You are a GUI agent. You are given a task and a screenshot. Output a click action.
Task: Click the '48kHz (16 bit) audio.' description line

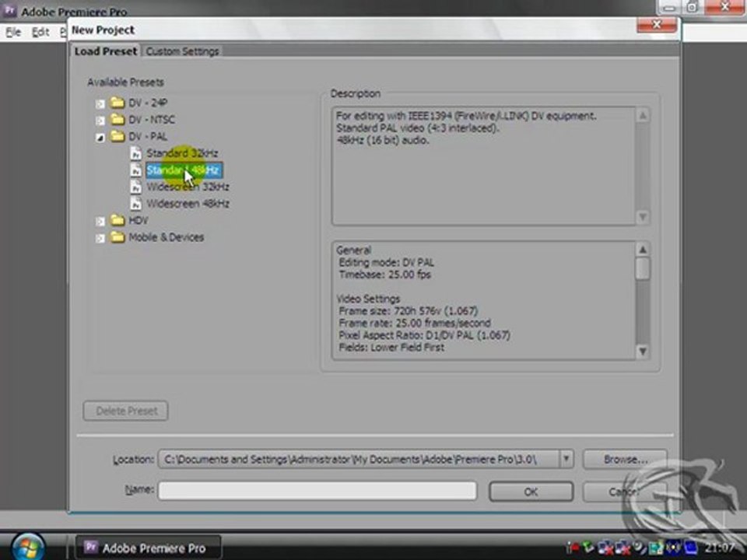click(x=383, y=140)
